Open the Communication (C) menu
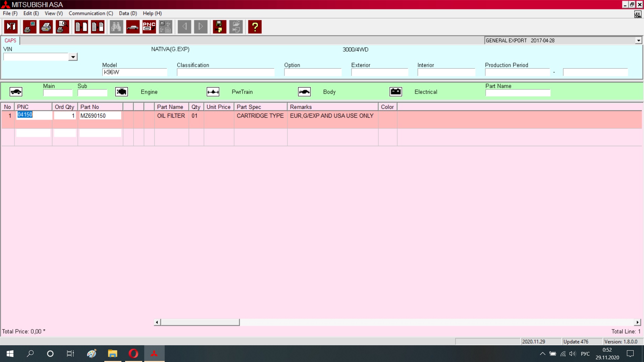644x362 pixels. click(x=91, y=13)
